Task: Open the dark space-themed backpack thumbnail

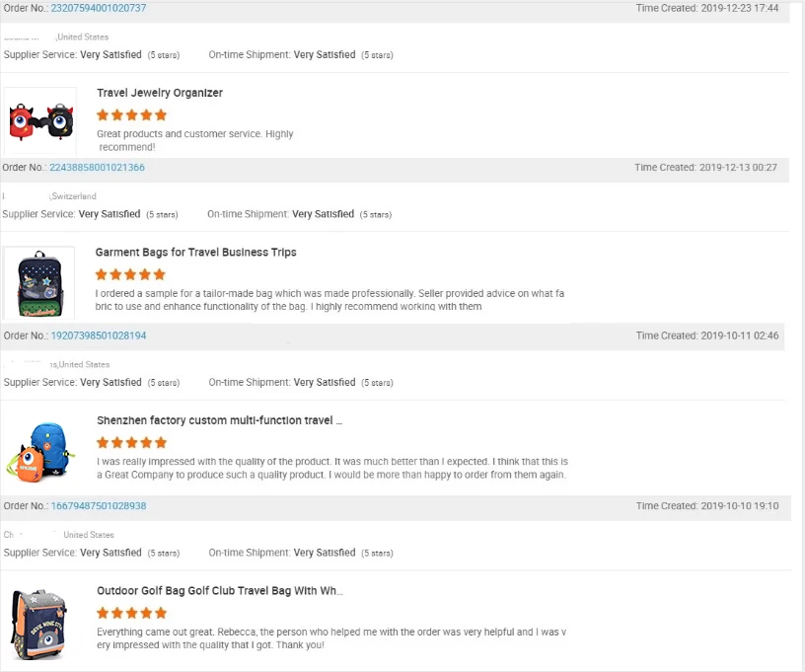Action: (x=39, y=282)
